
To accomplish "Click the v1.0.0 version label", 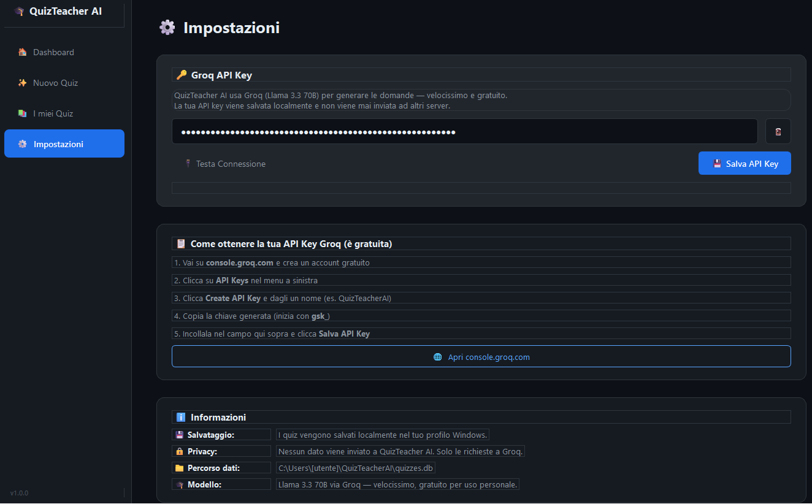I will click(19, 493).
